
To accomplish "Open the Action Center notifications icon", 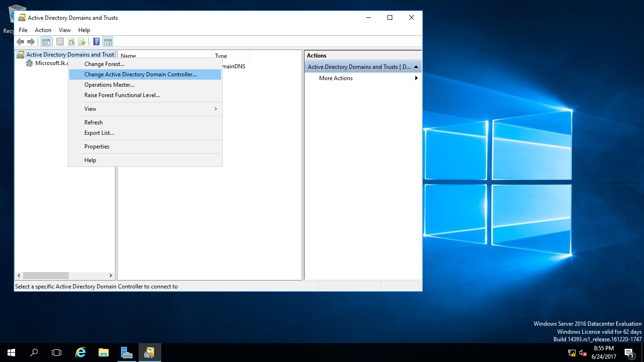I will tap(629, 353).
